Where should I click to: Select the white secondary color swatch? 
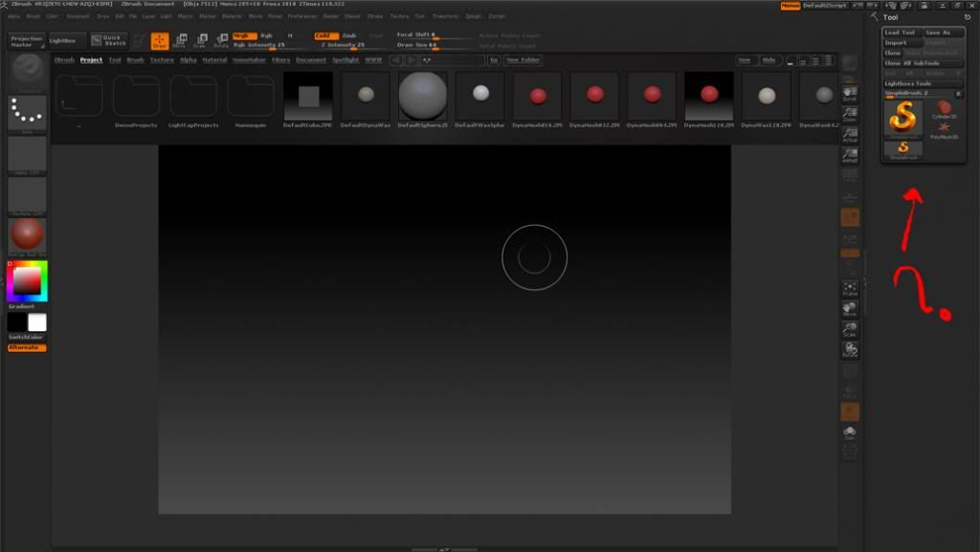point(37,322)
